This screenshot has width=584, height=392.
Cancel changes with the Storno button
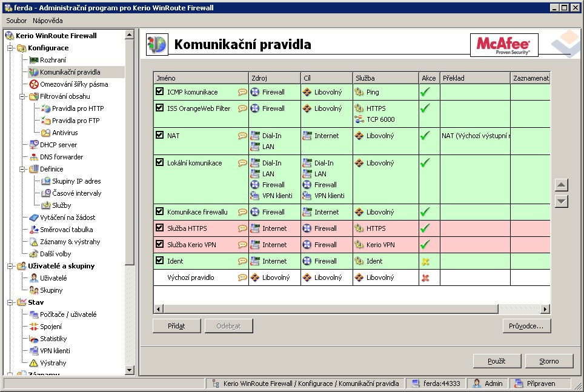coord(549,361)
